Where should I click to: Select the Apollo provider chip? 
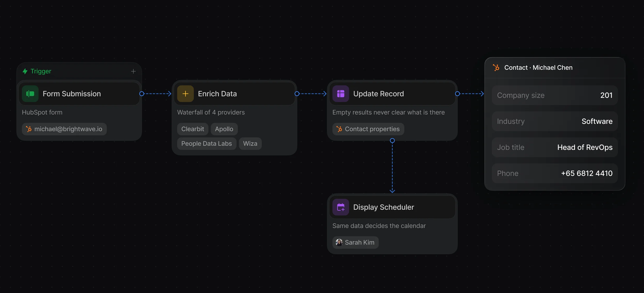224,129
